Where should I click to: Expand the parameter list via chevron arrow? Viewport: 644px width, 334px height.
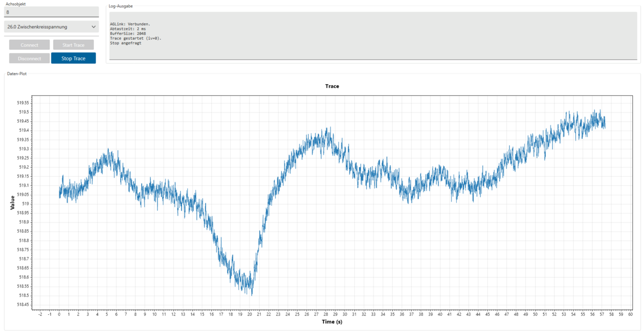93,26
